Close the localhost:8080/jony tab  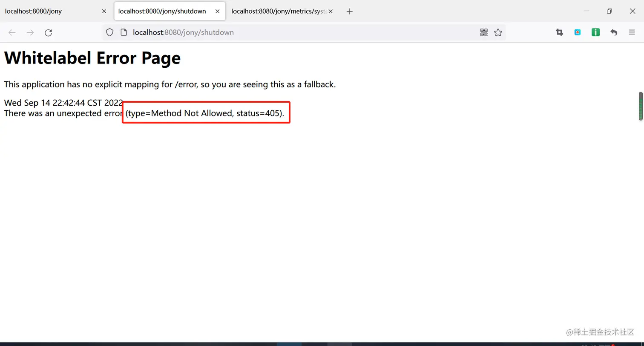(104, 12)
